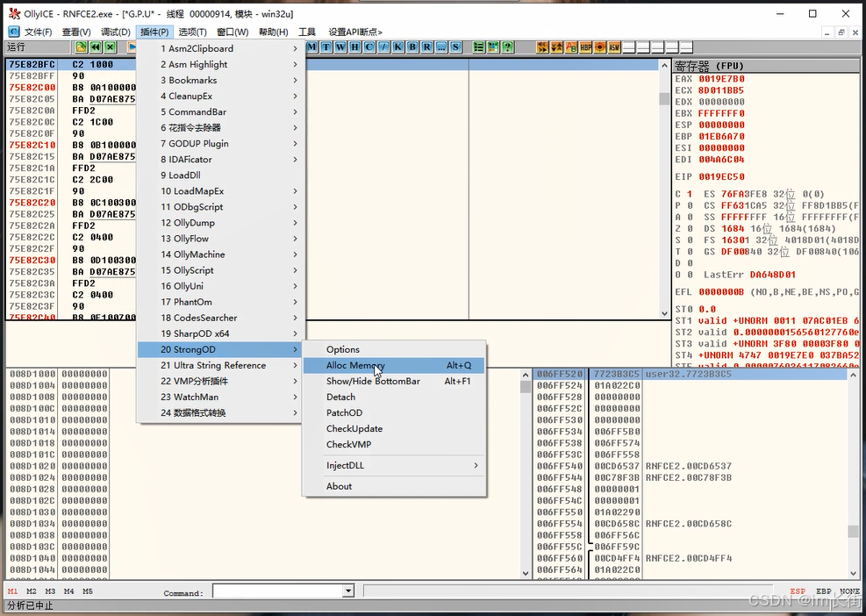Show the CPU window (C icon)
Image resolution: width=866 pixels, height=616 pixels.
[369, 47]
